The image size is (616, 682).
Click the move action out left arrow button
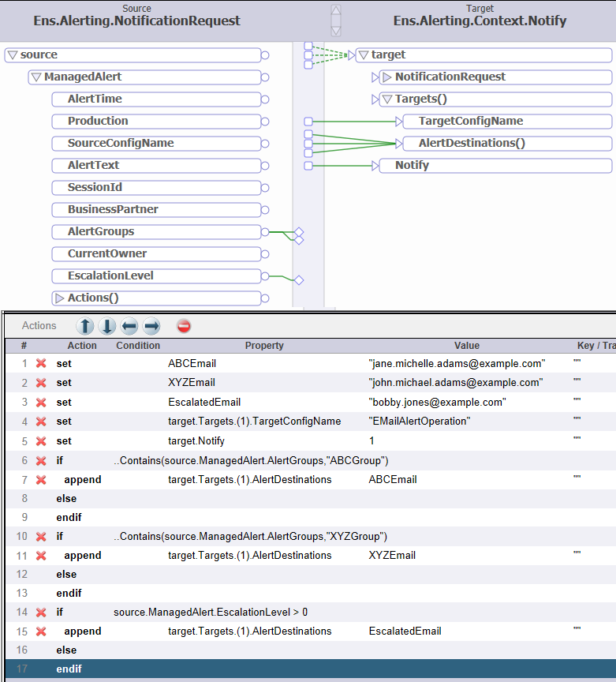(x=129, y=326)
